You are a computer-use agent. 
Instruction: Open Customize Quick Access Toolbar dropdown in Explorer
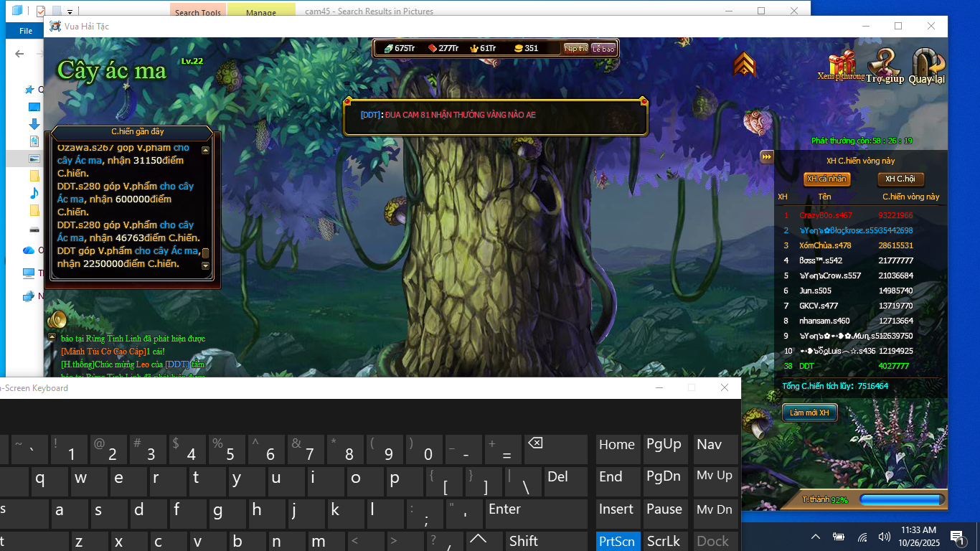tap(70, 12)
